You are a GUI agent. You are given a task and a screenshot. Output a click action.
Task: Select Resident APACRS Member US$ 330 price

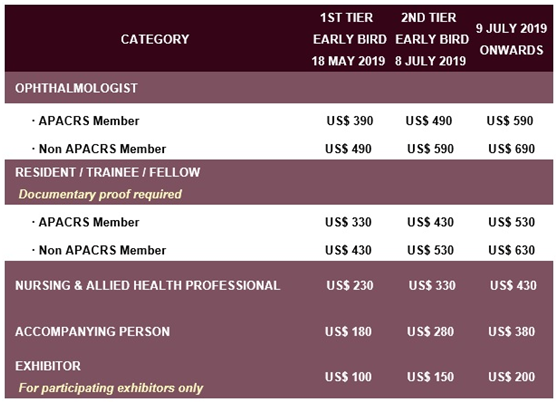(348, 222)
